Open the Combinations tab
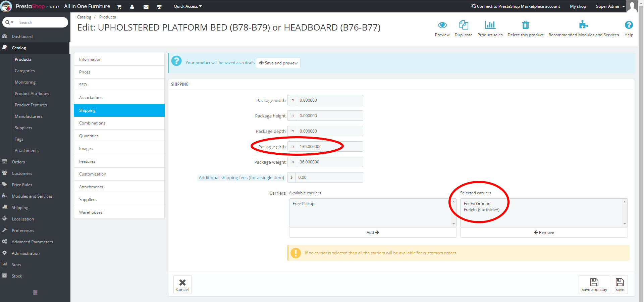 (119, 123)
